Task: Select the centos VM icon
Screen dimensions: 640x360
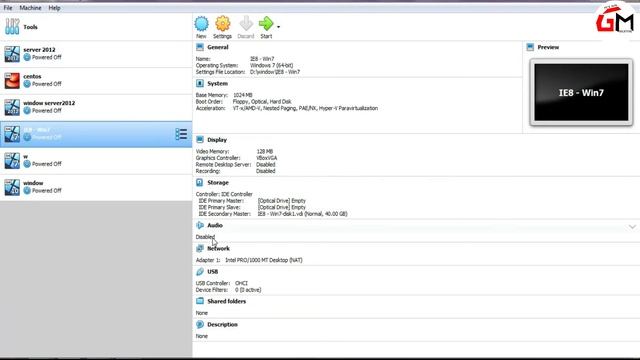Action: click(x=12, y=80)
